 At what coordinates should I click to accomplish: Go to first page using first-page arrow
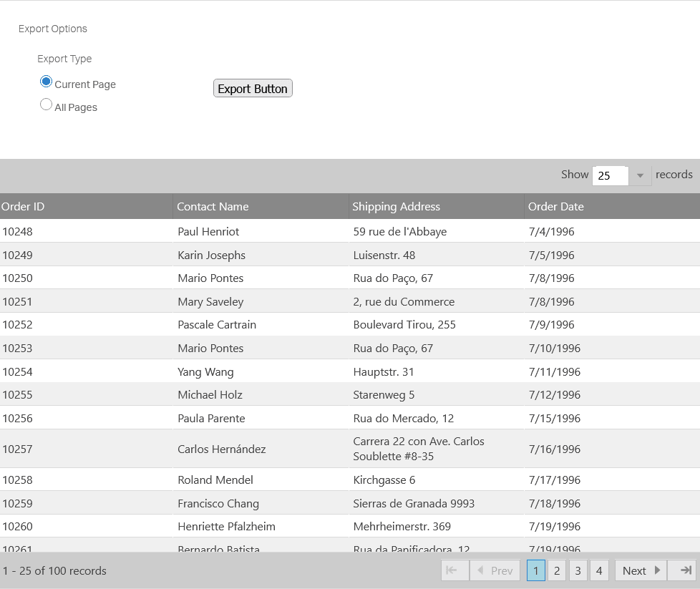point(454,570)
